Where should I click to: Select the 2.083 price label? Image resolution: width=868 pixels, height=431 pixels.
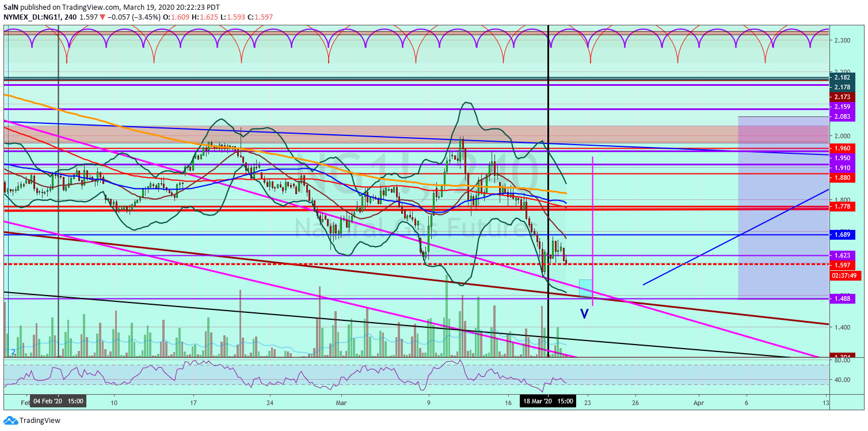coord(842,117)
